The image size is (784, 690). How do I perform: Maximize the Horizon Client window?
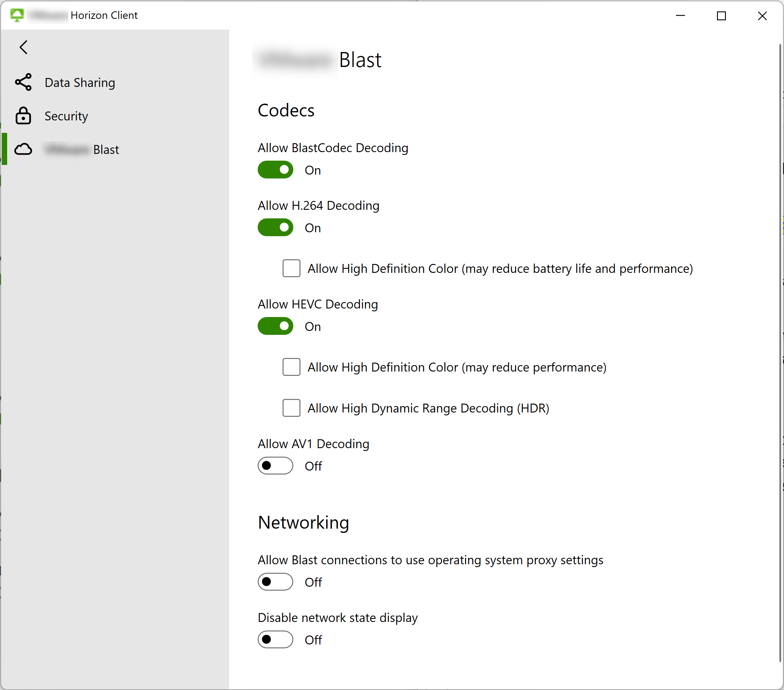[x=722, y=16]
